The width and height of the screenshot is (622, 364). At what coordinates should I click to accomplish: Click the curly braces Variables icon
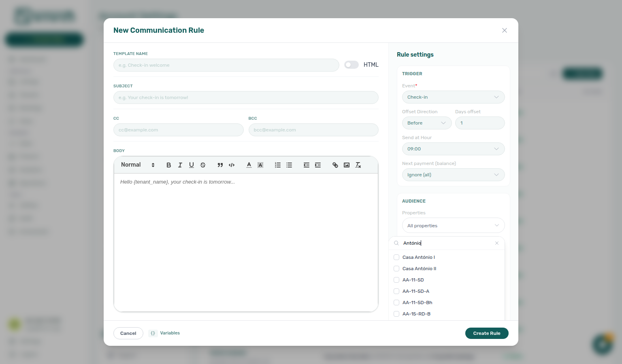tap(153, 333)
